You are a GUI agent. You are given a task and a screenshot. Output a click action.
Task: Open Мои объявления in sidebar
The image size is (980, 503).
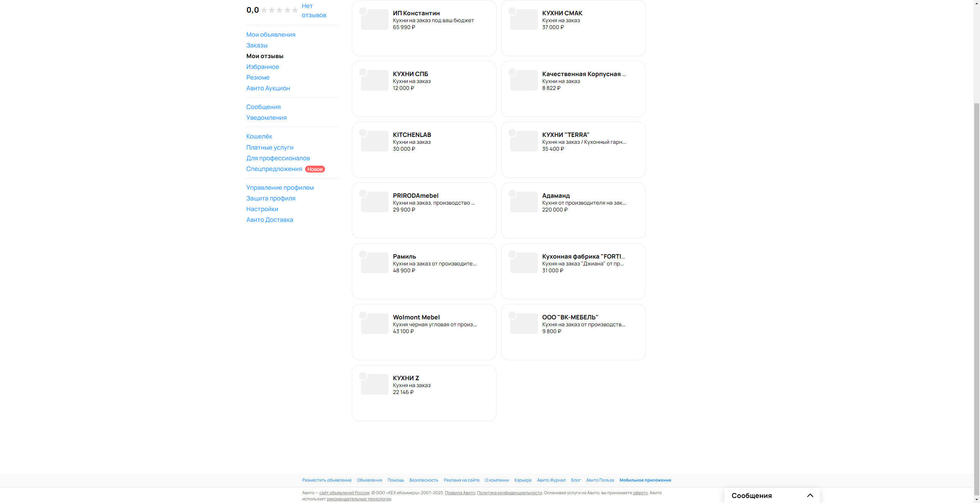pyautogui.click(x=271, y=34)
